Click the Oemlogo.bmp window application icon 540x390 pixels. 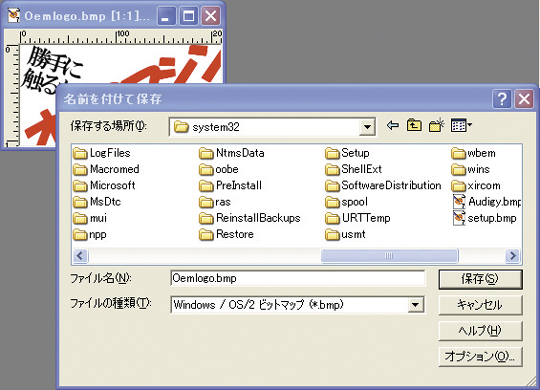point(14,16)
